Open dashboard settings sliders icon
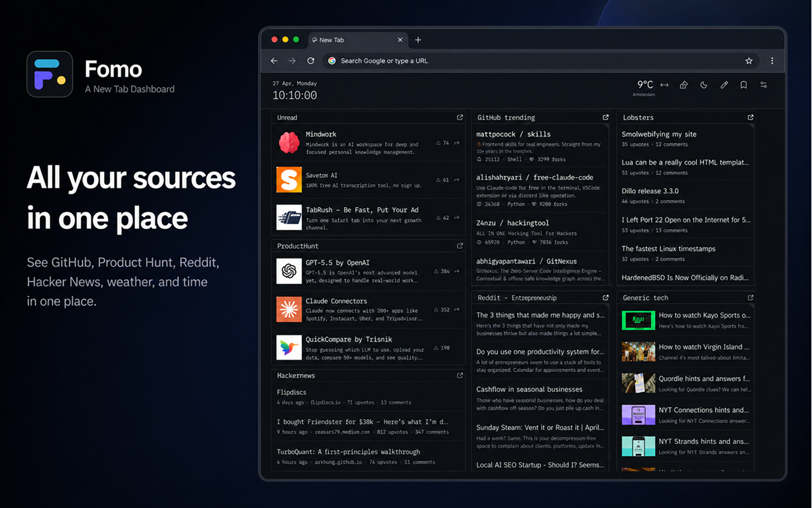812x508 pixels. click(x=764, y=85)
